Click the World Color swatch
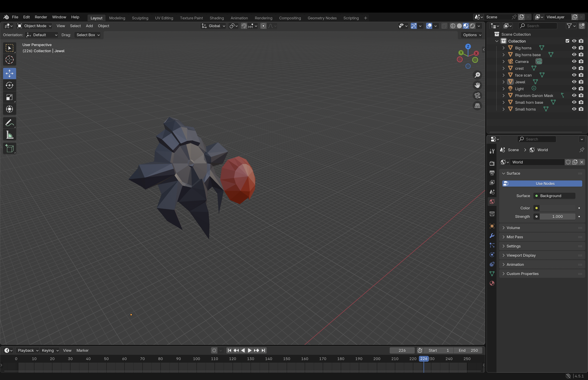The height and width of the screenshot is (380, 588). point(557,208)
